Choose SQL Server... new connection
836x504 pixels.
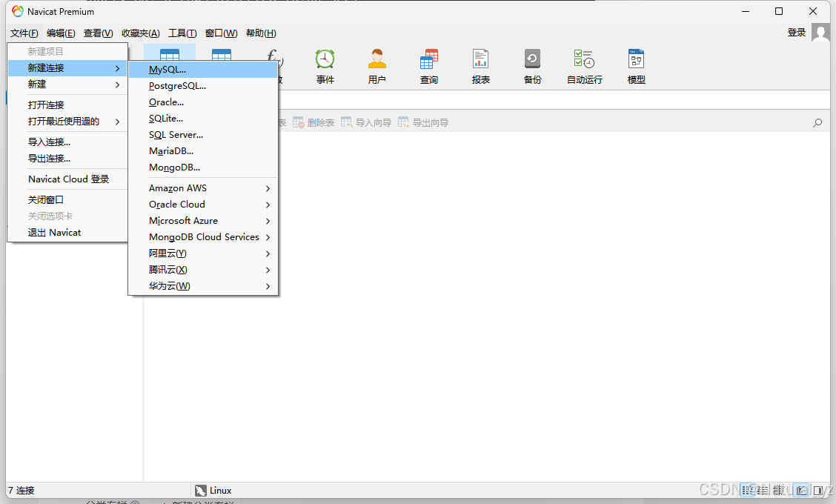203,135
